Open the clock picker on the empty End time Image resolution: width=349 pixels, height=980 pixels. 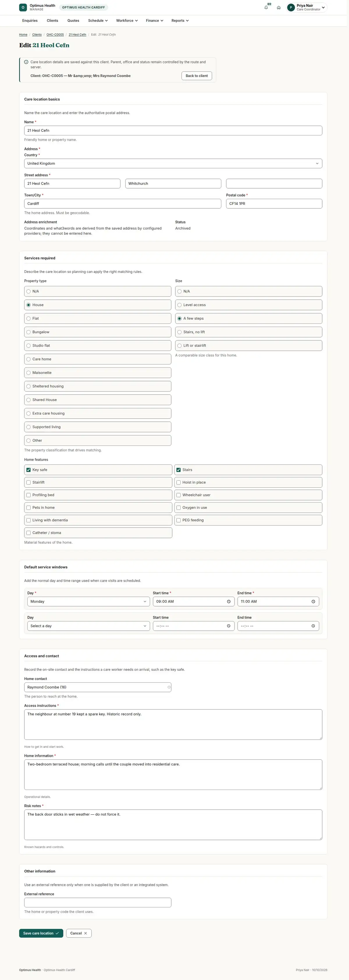point(313,626)
